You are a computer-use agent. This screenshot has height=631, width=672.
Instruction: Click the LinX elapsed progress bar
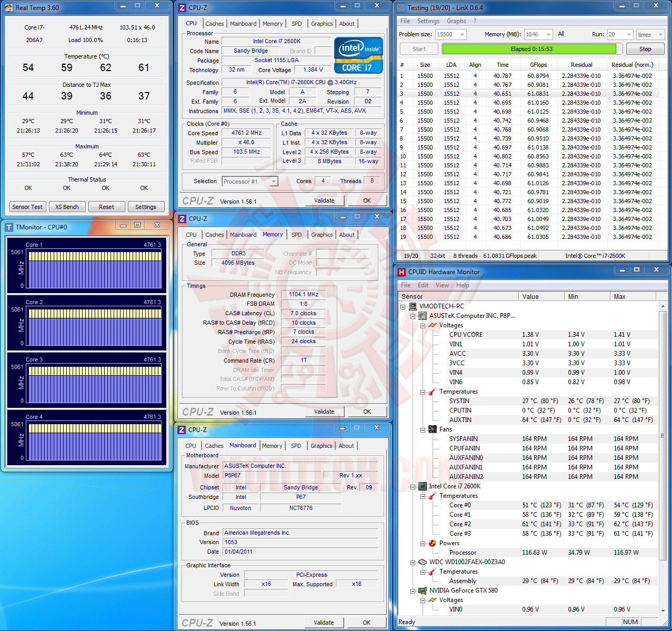(531, 49)
